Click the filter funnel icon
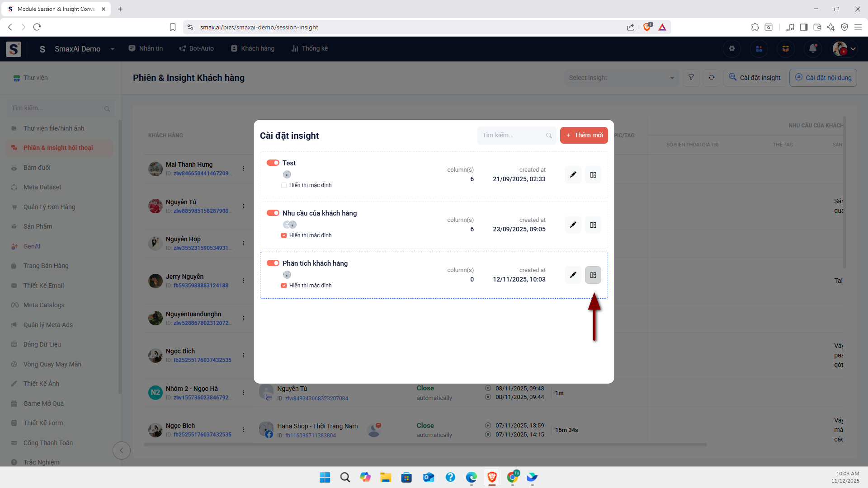The height and width of the screenshot is (488, 868). [691, 78]
